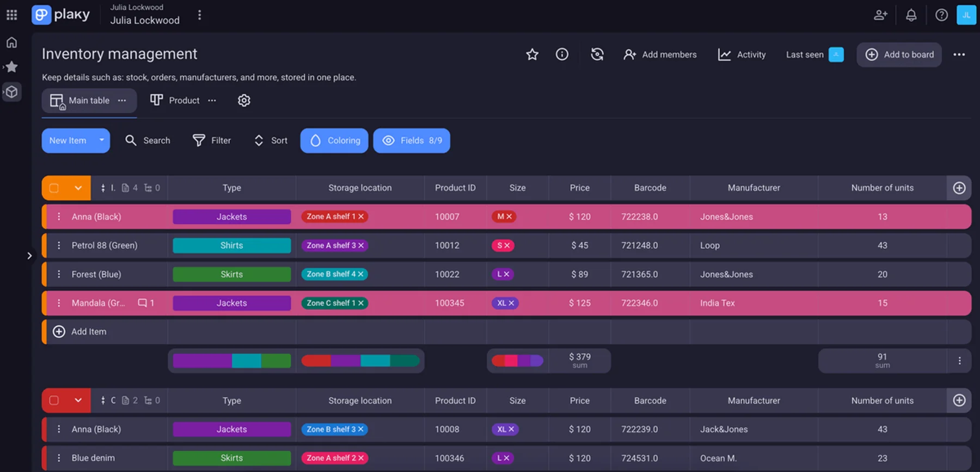Open comment on Mandala row

tap(146, 303)
